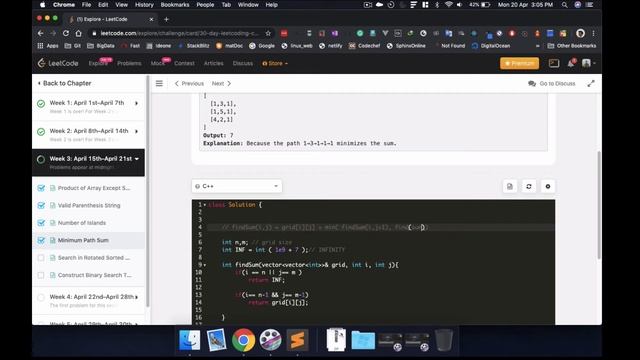
Task: Open a new Chrome tab
Action: [166, 19]
